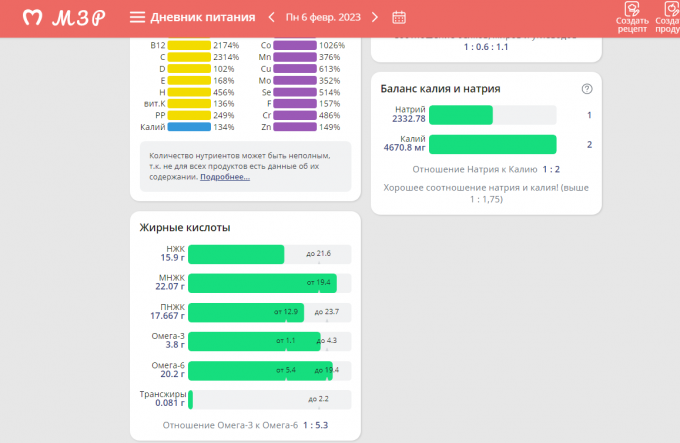Click the Натрий green bar
680x443 pixels.
(x=461, y=115)
